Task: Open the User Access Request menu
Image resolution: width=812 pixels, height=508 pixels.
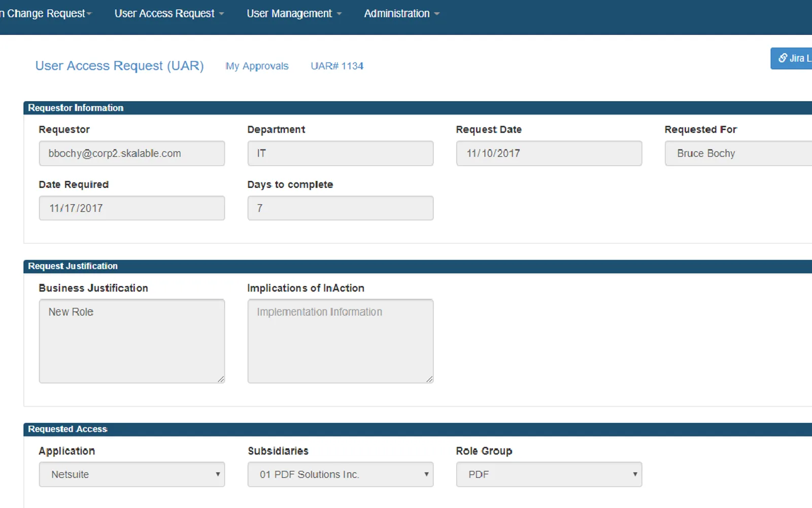Action: (169, 14)
